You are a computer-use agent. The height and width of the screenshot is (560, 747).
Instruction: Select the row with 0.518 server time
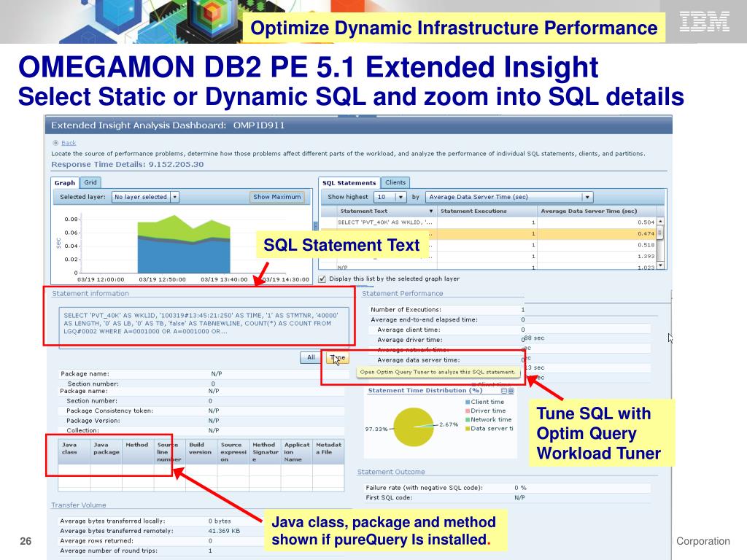pos(489,245)
